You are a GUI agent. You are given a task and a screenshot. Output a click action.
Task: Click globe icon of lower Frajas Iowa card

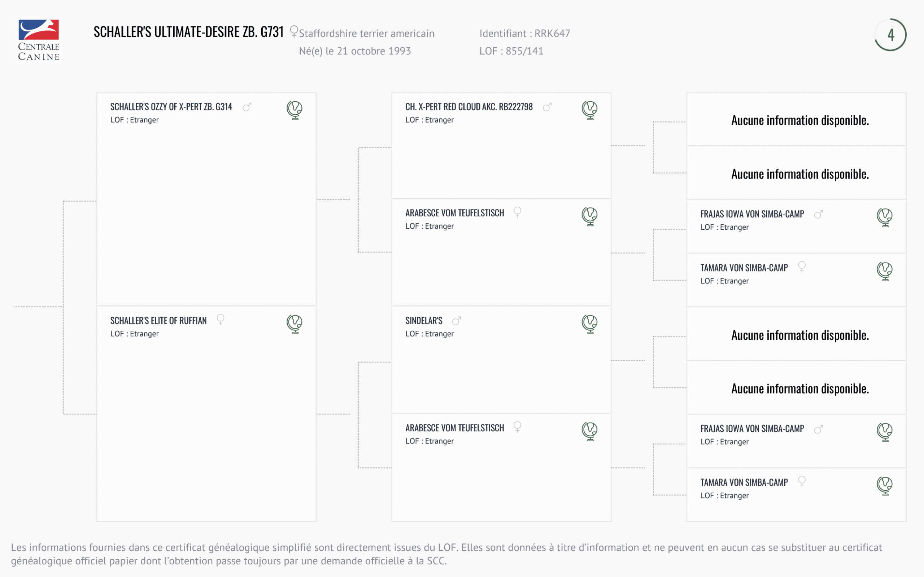tap(884, 432)
